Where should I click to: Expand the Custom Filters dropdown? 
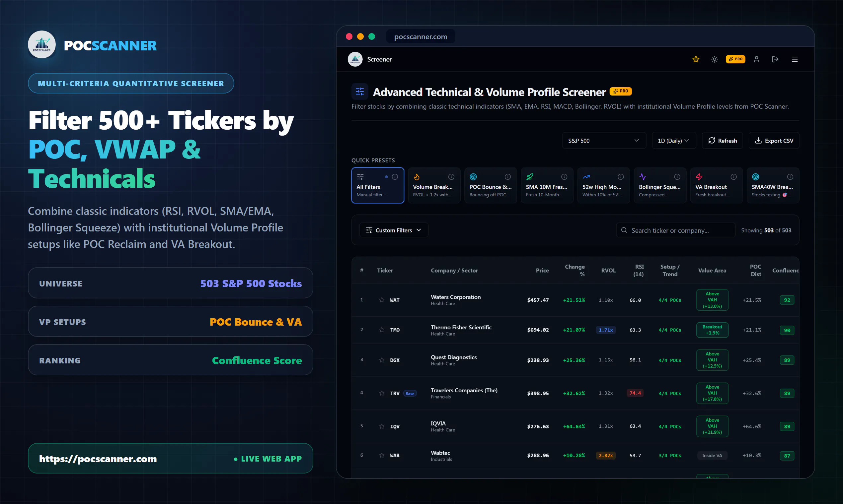click(394, 230)
